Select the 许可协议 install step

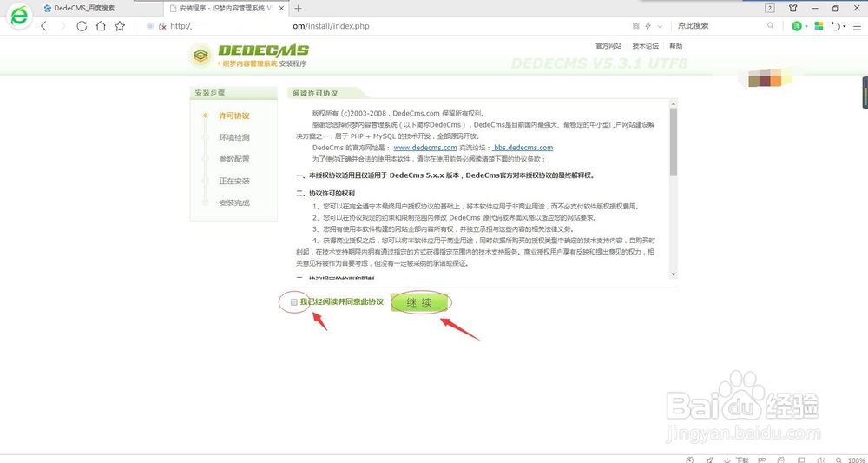click(234, 116)
